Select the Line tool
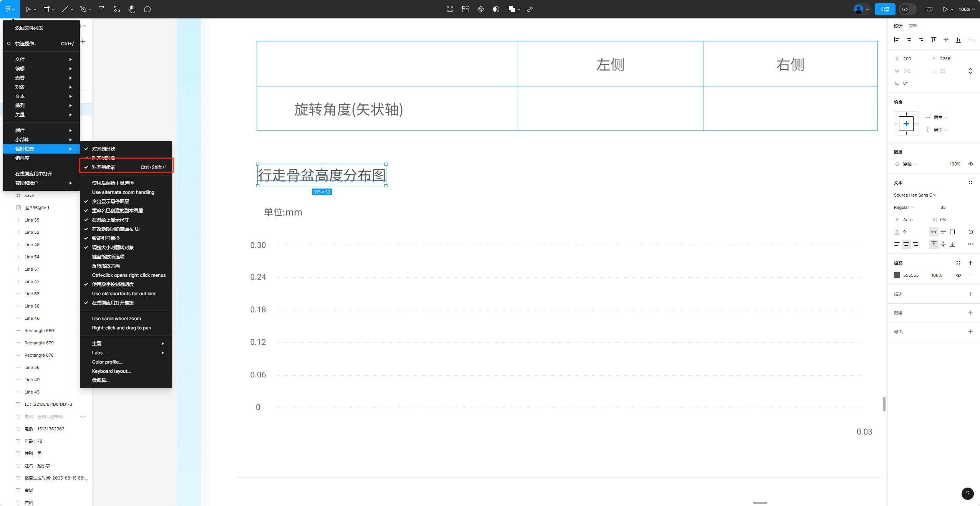980x506 pixels. click(65, 9)
